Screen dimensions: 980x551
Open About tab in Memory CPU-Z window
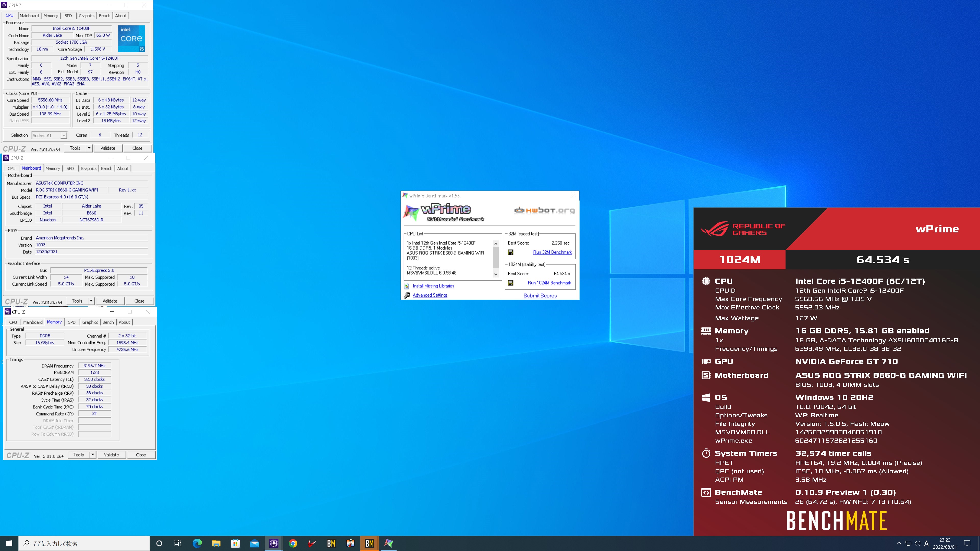(124, 322)
